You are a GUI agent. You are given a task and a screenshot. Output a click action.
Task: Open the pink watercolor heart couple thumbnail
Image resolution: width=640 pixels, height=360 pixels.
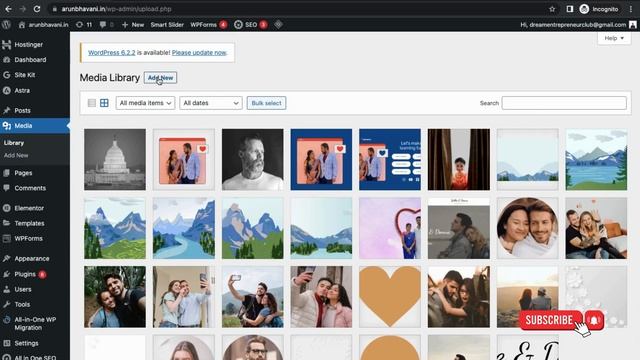[x=390, y=228]
